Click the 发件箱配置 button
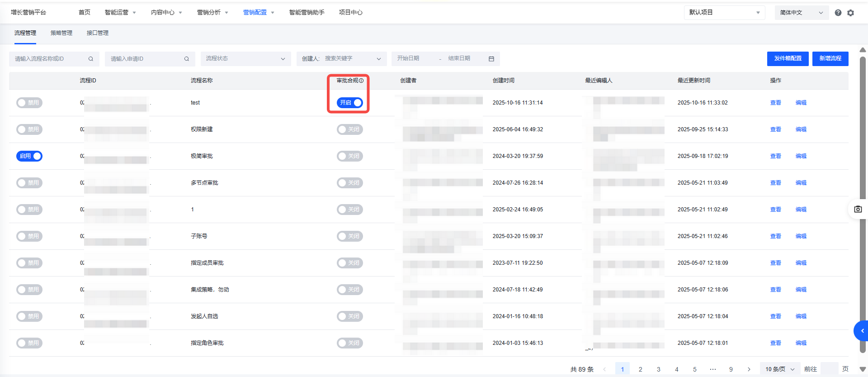The width and height of the screenshot is (868, 377). 788,59
